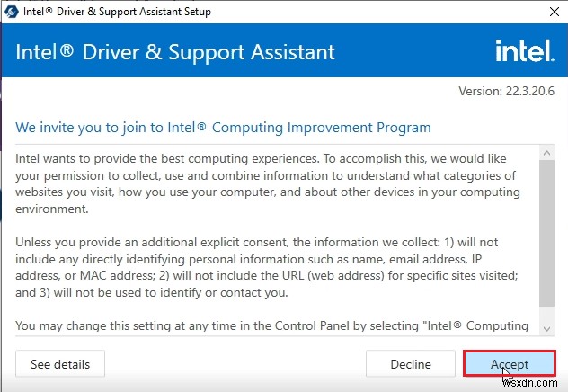Viewport: 568px width, 392px height.
Task: Click the Intel logo in banner
Action: pyautogui.click(x=525, y=50)
